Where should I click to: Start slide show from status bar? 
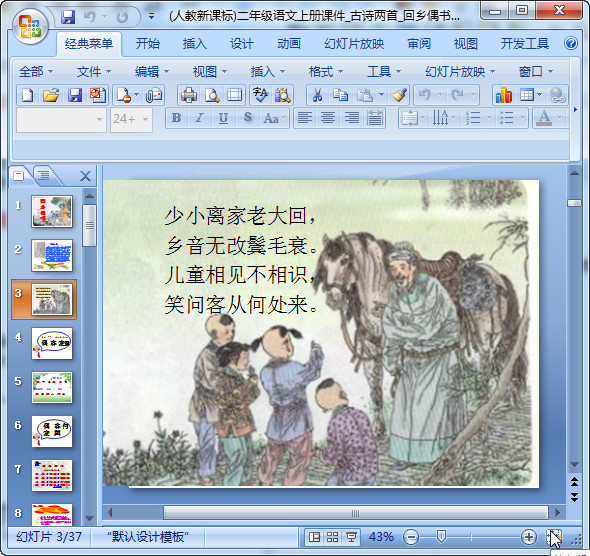click(x=351, y=537)
